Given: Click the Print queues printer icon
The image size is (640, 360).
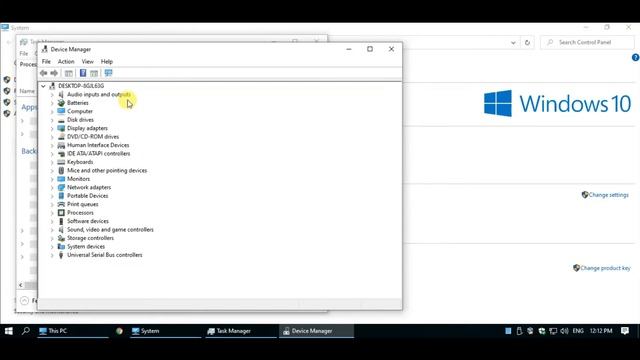Looking at the screenshot, I should click(x=61, y=204).
